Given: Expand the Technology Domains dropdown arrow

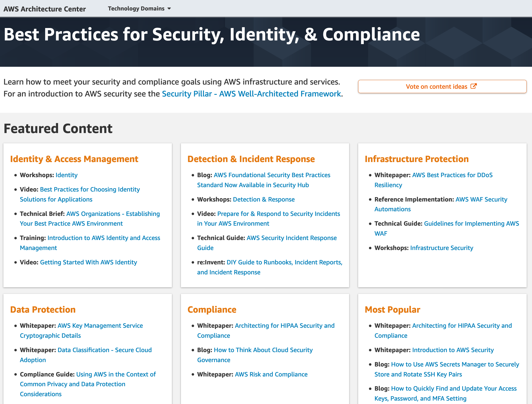Looking at the screenshot, I should 169,9.
